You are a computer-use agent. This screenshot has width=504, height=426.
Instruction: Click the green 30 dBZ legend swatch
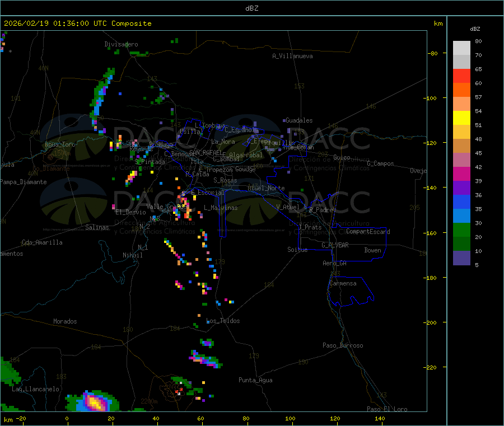(x=461, y=230)
